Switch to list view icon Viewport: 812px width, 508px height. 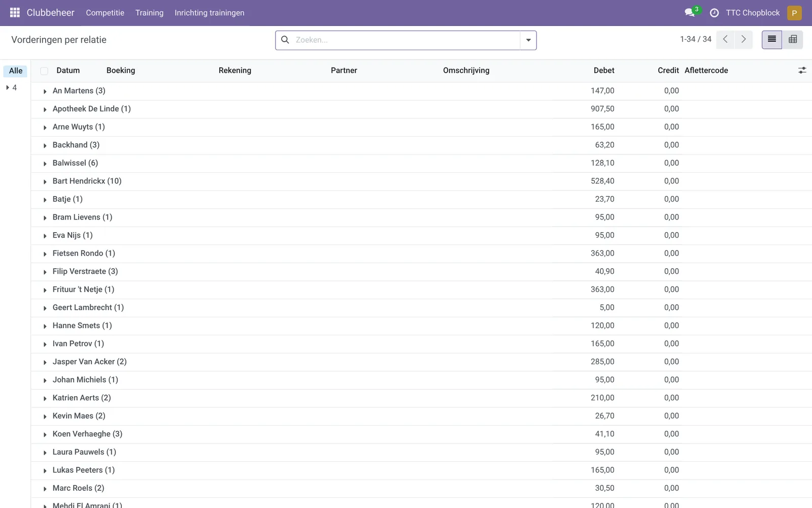coord(772,40)
